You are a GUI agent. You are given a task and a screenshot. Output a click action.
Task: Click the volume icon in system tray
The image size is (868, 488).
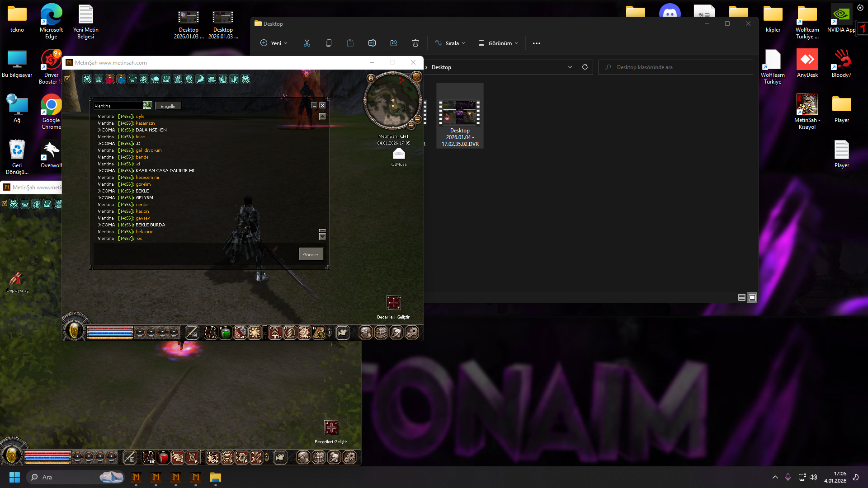[813, 477]
